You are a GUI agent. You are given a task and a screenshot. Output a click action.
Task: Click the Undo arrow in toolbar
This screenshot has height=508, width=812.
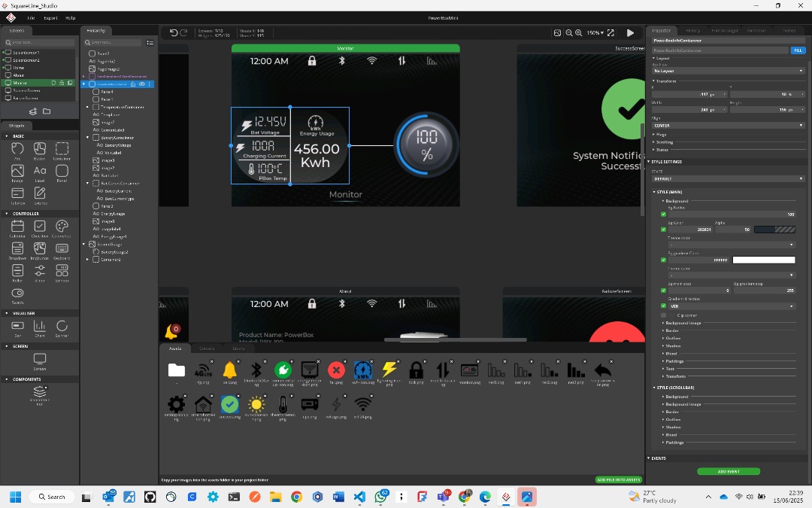coord(174,32)
